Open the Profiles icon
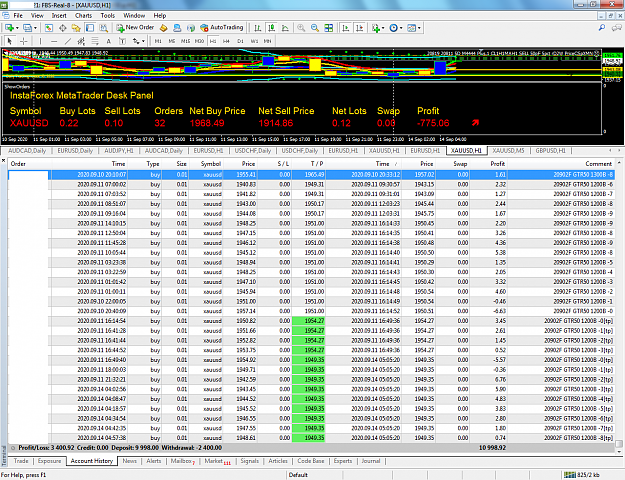 (28, 28)
